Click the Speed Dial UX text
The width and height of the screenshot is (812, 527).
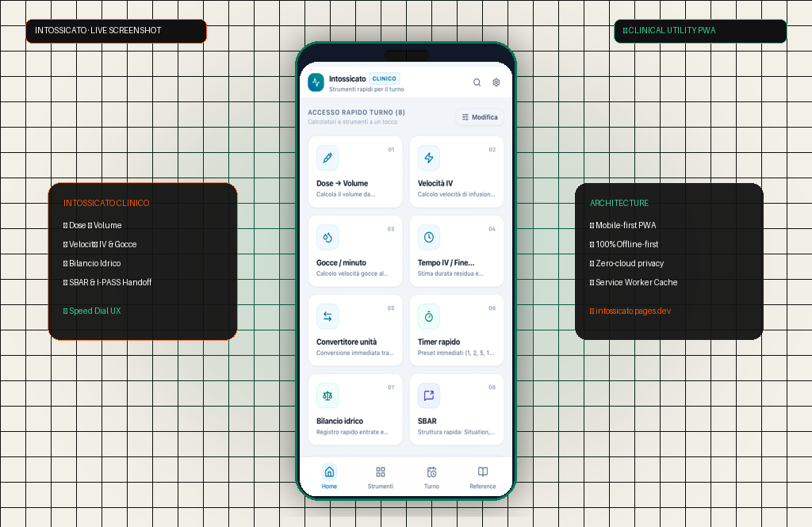coord(95,311)
